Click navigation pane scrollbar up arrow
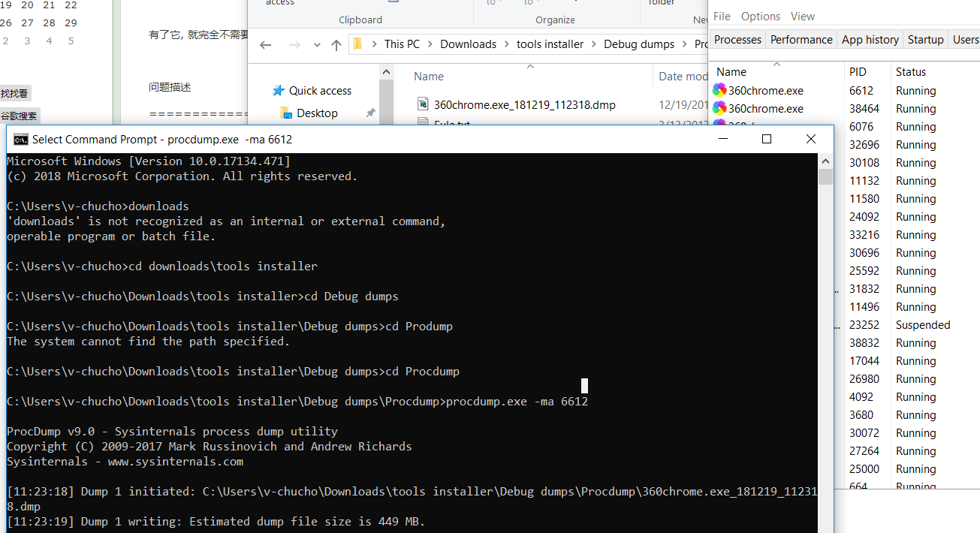 point(386,72)
